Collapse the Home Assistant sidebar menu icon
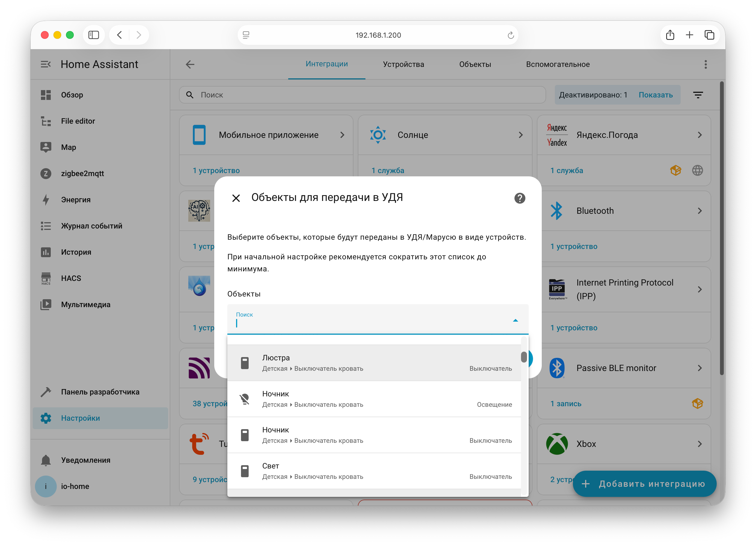 coord(46,64)
